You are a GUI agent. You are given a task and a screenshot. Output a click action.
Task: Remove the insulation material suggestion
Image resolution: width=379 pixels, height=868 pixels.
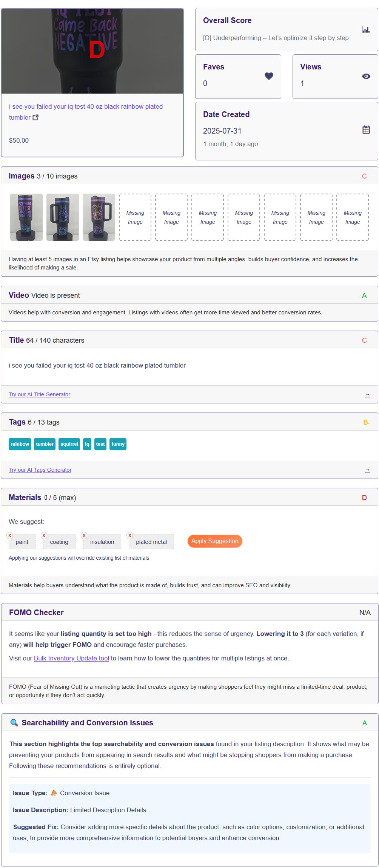tap(84, 535)
